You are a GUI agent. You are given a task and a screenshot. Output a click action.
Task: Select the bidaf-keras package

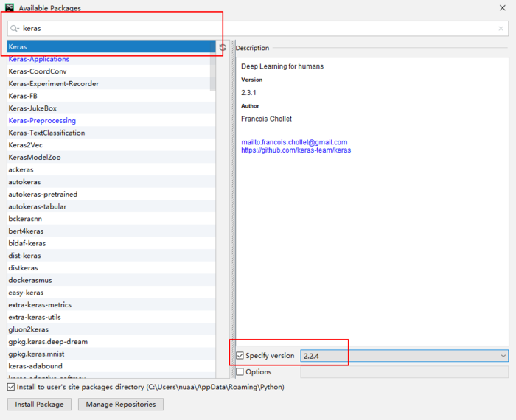click(111, 243)
